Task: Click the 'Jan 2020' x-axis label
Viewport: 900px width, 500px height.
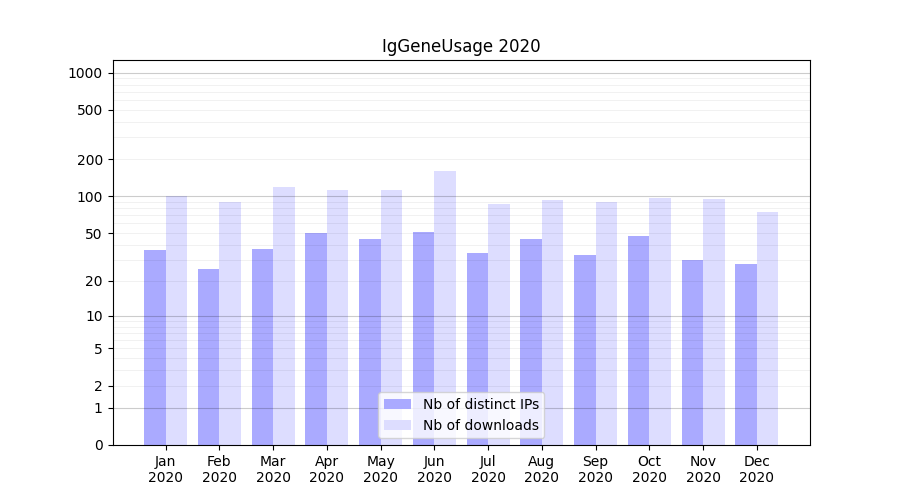Action: tap(166, 469)
